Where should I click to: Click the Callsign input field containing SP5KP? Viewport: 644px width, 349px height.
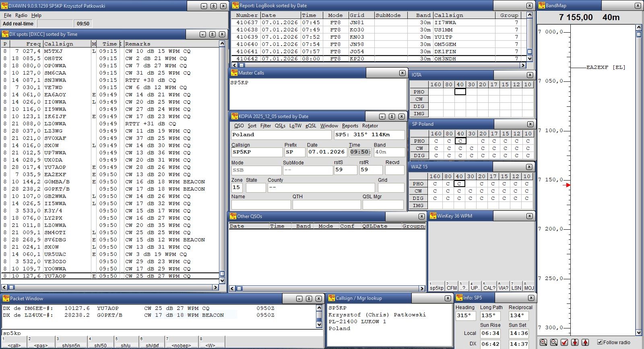click(257, 152)
